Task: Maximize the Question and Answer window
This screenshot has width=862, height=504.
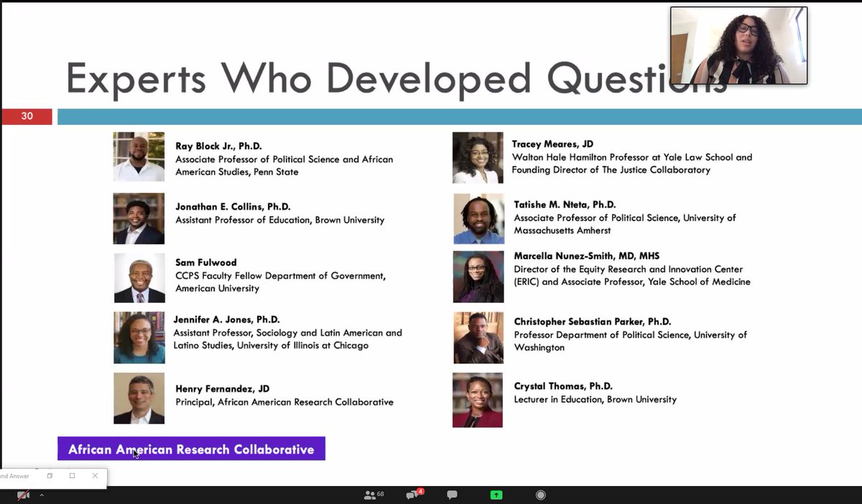Action: tap(72, 476)
